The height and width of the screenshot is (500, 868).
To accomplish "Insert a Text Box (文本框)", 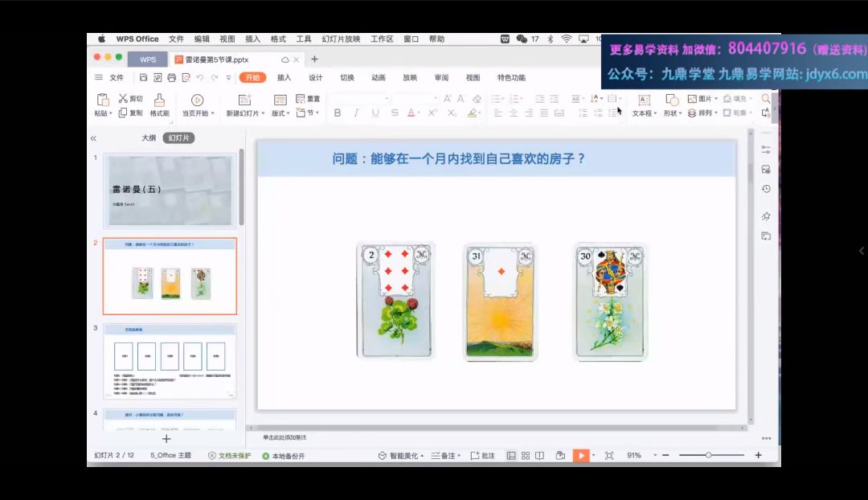I will 644,100.
